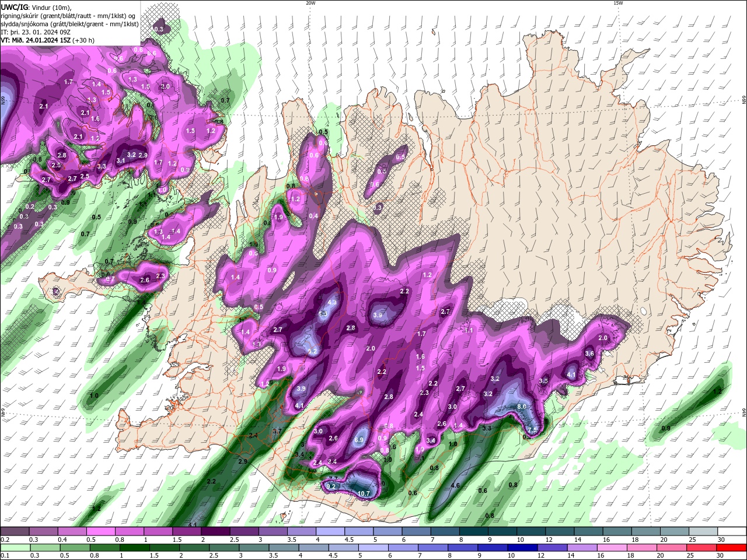The width and height of the screenshot is (747, 560).
Task: Pick the light gray snow swatch at 25
Action: coord(704,531)
